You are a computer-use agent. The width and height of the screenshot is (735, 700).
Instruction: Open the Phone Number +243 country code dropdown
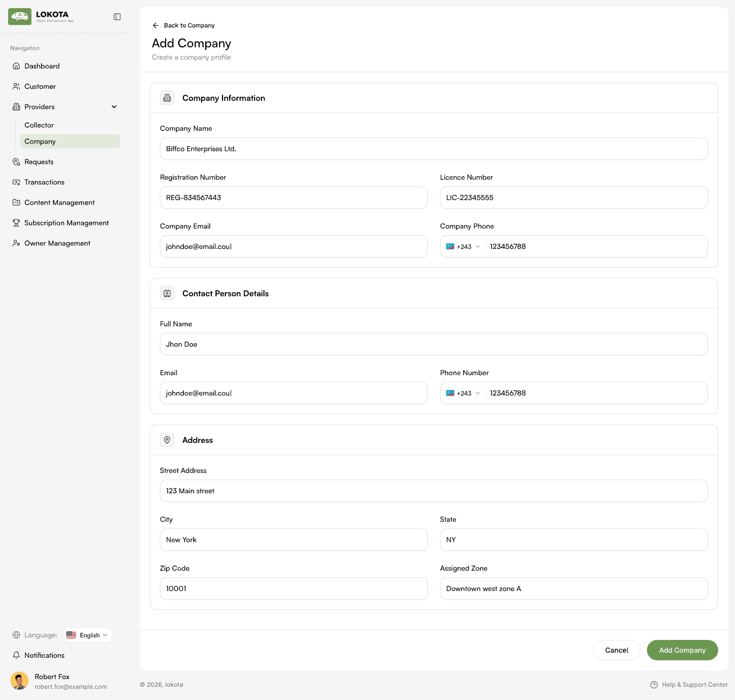coord(464,393)
